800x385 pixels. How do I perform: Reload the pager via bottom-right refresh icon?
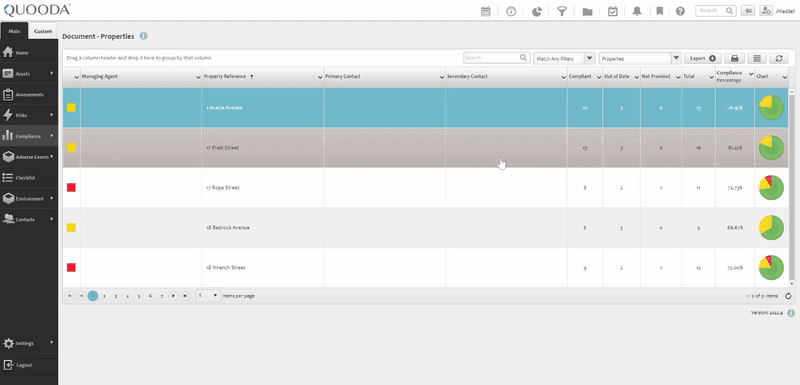788,296
